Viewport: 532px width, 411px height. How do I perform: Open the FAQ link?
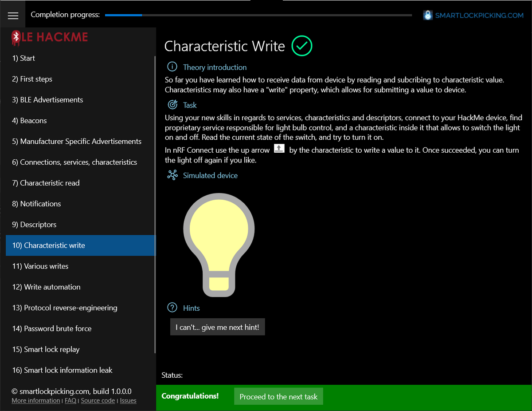[70, 400]
